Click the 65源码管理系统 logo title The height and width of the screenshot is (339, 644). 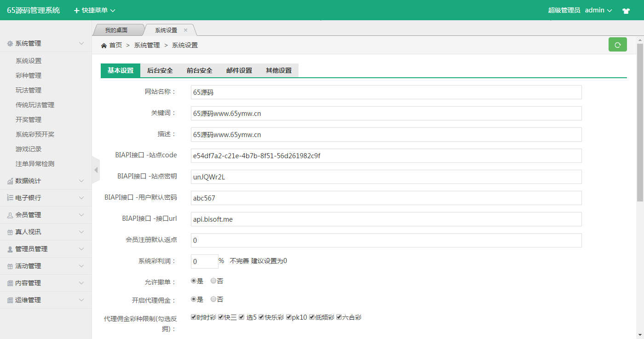coord(34,10)
